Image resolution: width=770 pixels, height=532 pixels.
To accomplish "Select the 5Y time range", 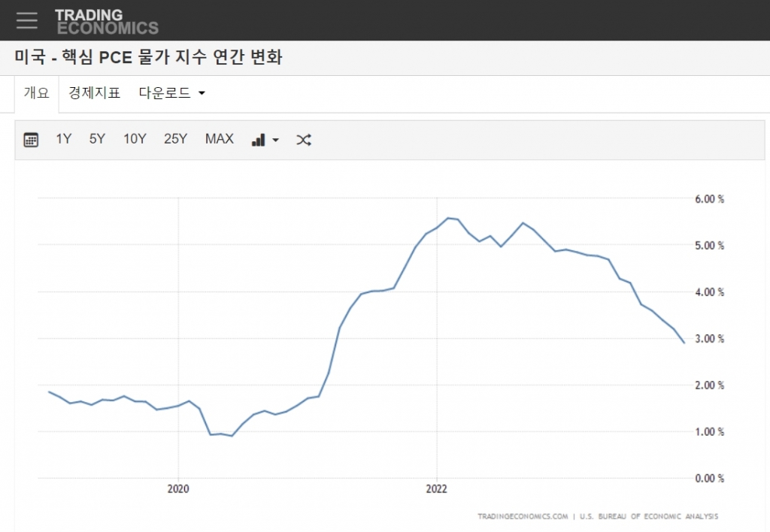I will 97,139.
